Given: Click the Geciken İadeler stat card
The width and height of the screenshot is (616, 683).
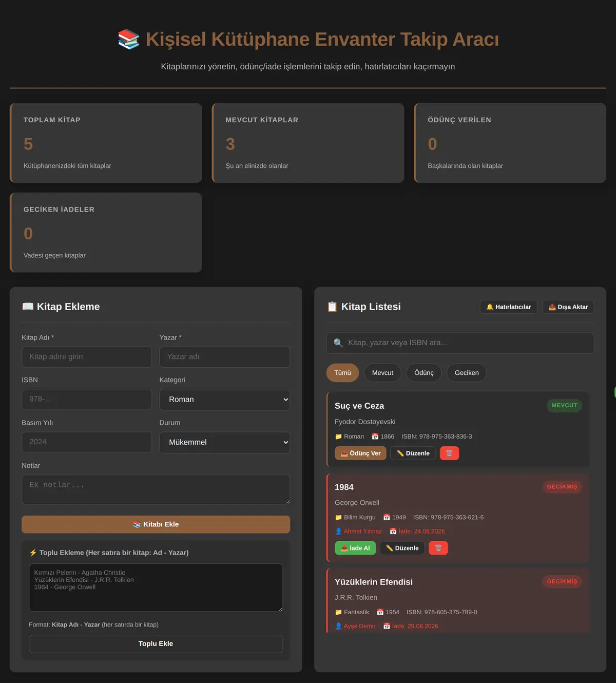Looking at the screenshot, I should point(106,233).
